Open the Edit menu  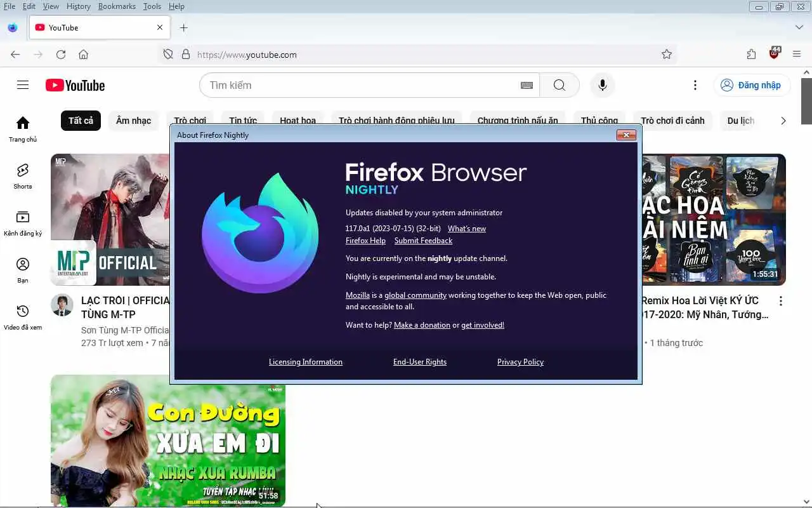(29, 6)
